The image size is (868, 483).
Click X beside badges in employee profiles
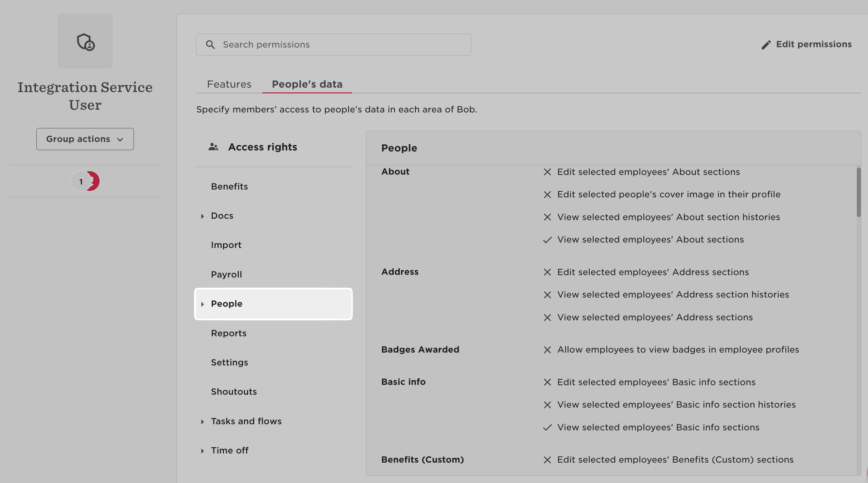pyautogui.click(x=547, y=350)
